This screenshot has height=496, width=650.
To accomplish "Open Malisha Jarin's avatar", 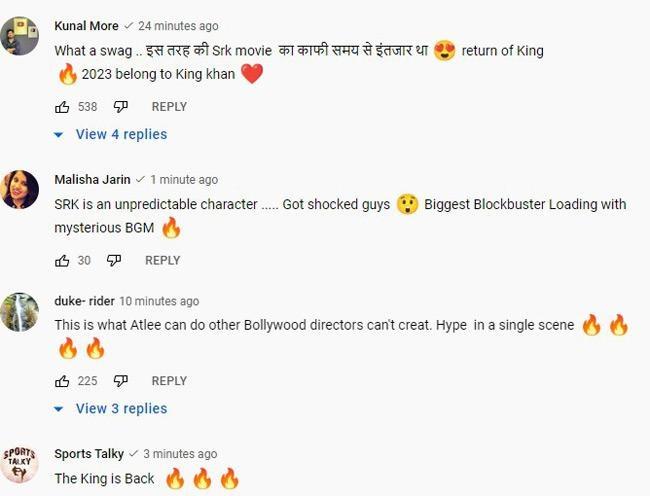I will click(x=20, y=189).
